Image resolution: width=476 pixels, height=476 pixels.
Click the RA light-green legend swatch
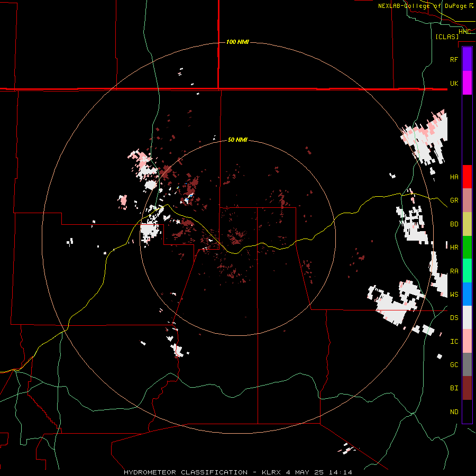467,271
